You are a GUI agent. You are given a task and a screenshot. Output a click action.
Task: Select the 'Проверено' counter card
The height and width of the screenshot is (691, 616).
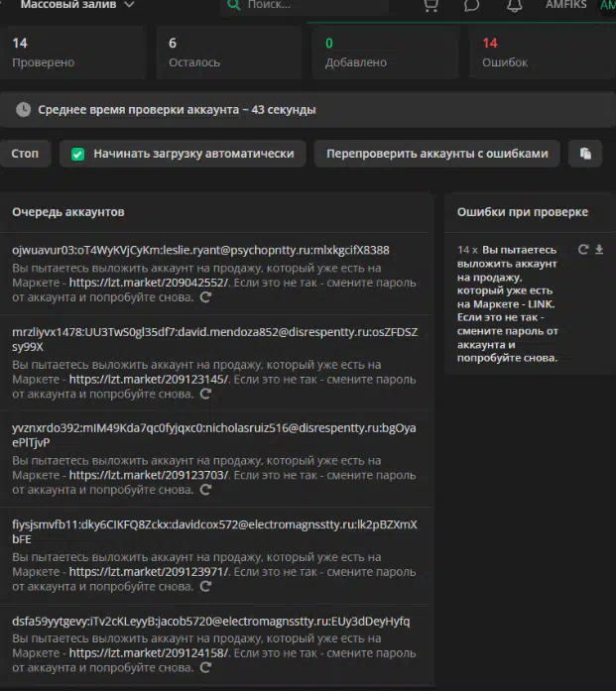pos(74,53)
